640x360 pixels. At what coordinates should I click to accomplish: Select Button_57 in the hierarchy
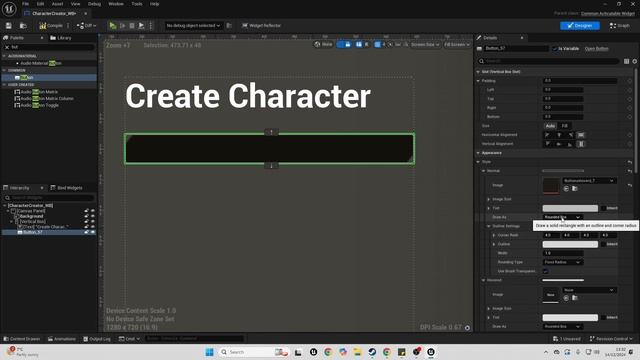tap(33, 232)
